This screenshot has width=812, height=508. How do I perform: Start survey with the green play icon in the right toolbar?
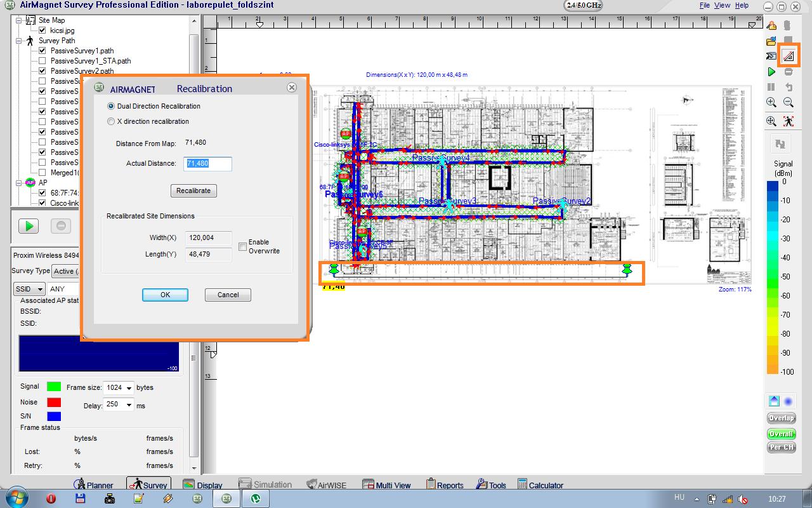pyautogui.click(x=771, y=72)
